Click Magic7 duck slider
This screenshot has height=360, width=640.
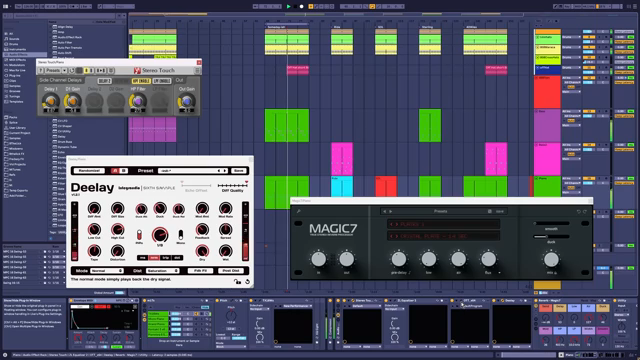(551, 236)
